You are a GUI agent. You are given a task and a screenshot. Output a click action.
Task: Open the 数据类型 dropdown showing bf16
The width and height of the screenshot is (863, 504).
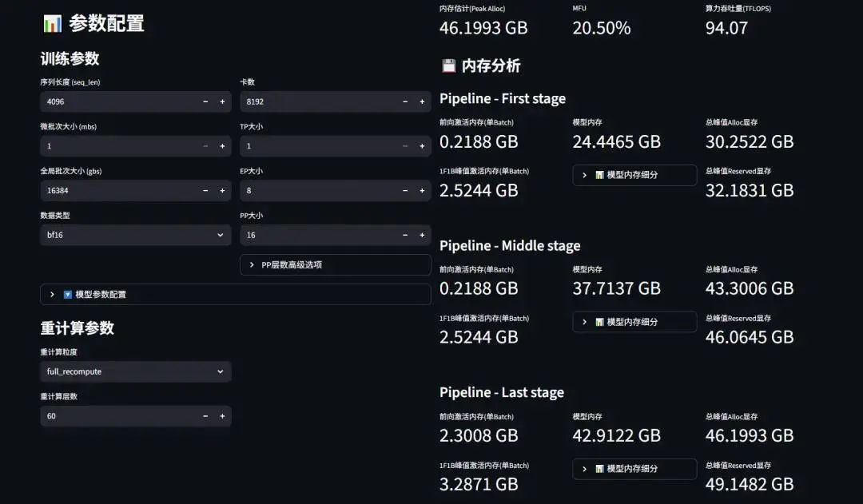tap(134, 235)
